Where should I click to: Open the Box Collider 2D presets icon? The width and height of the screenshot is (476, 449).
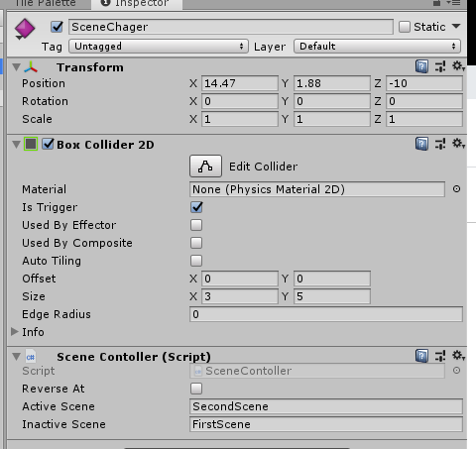click(440, 144)
